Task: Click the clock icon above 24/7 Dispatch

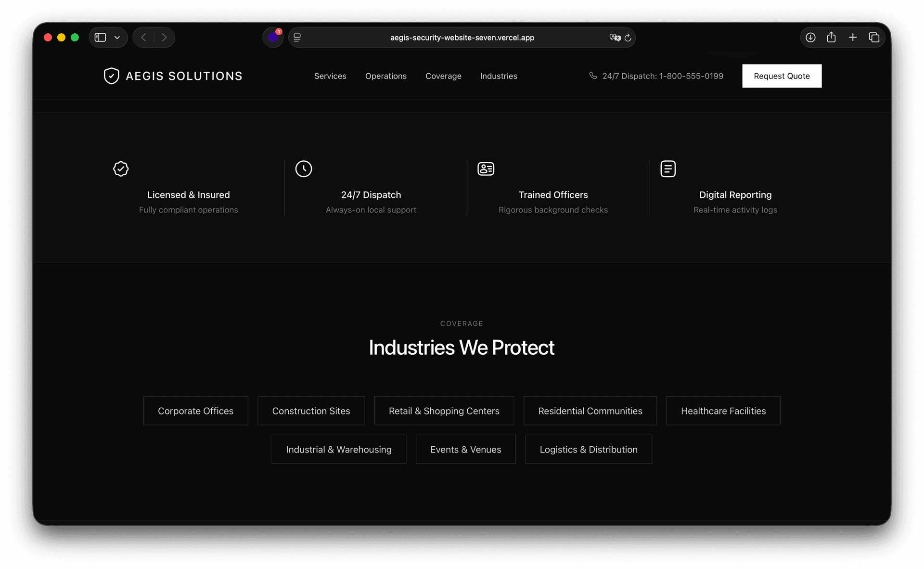Action: tap(304, 169)
